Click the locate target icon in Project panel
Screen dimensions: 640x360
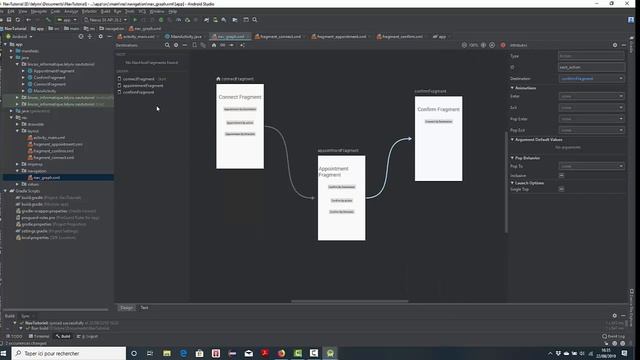tap(81, 36)
